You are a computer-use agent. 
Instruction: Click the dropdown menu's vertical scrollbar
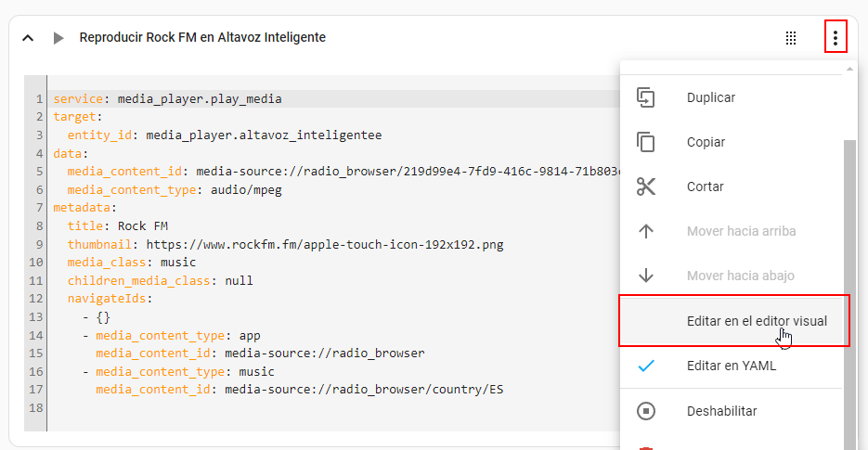point(849,278)
